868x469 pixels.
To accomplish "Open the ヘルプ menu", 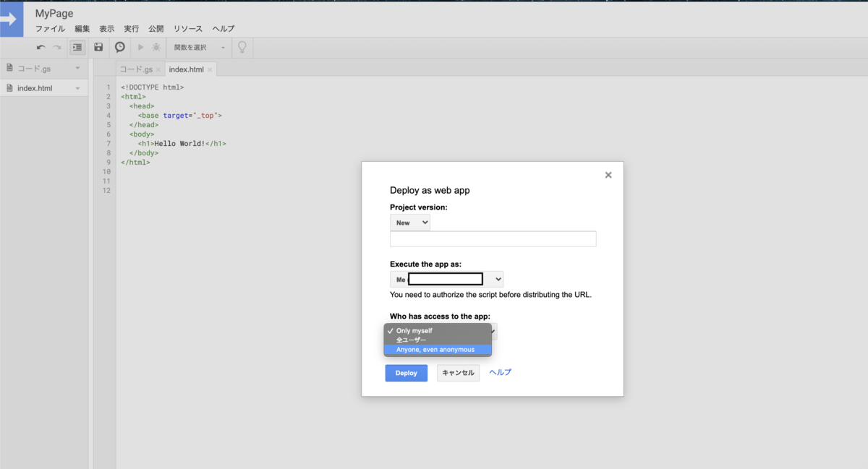I will tap(224, 29).
